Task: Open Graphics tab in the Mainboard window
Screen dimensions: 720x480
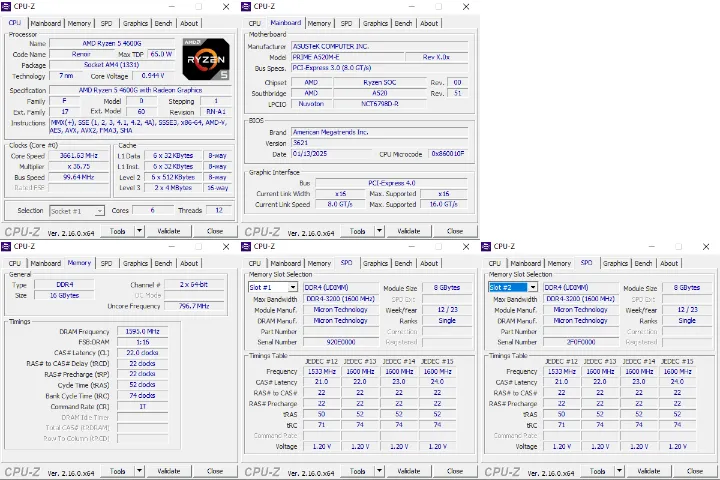Action: coord(375,23)
